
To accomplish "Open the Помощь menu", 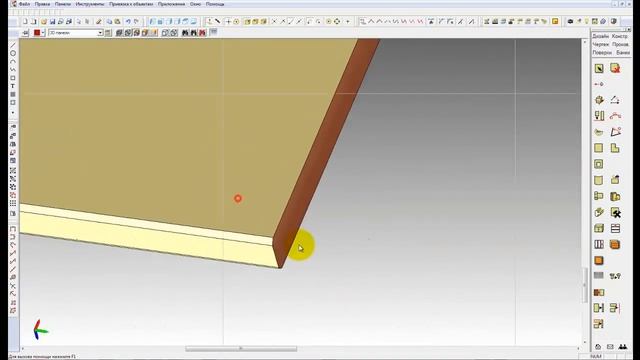I will point(215,4).
